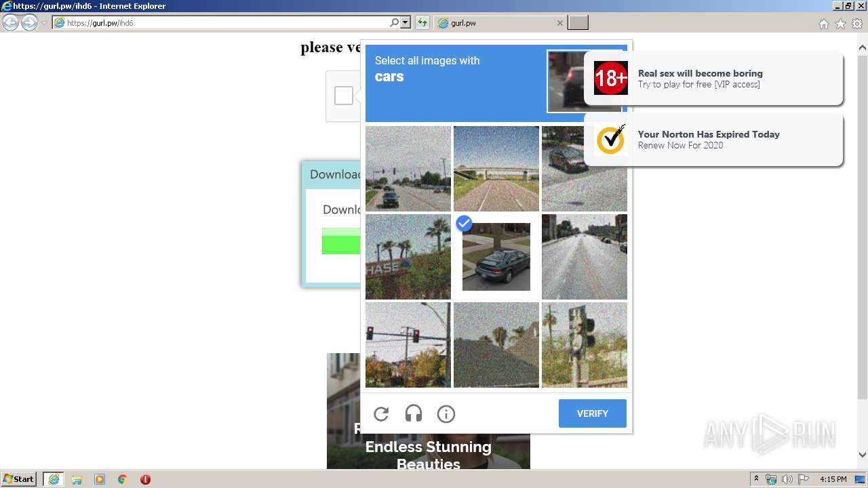Click the scrollbar down arrow
Viewport: 868px width, 488px height.
pyautogui.click(x=863, y=455)
